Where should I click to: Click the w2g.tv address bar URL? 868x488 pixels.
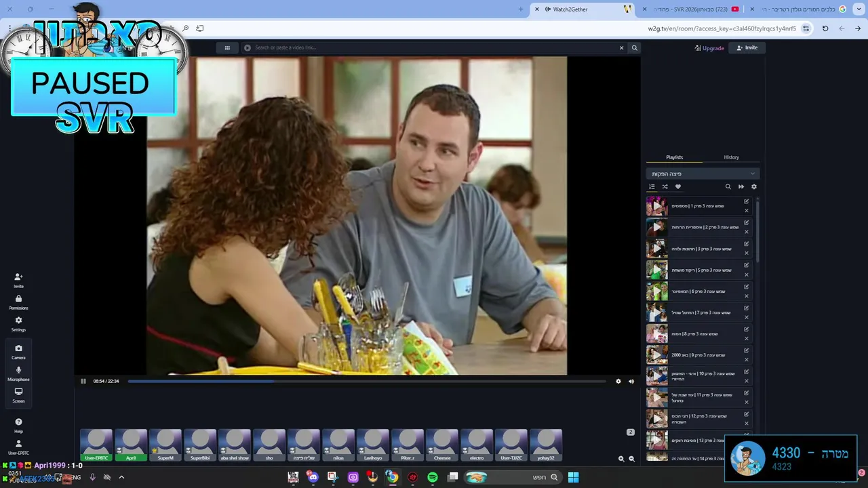click(x=722, y=28)
